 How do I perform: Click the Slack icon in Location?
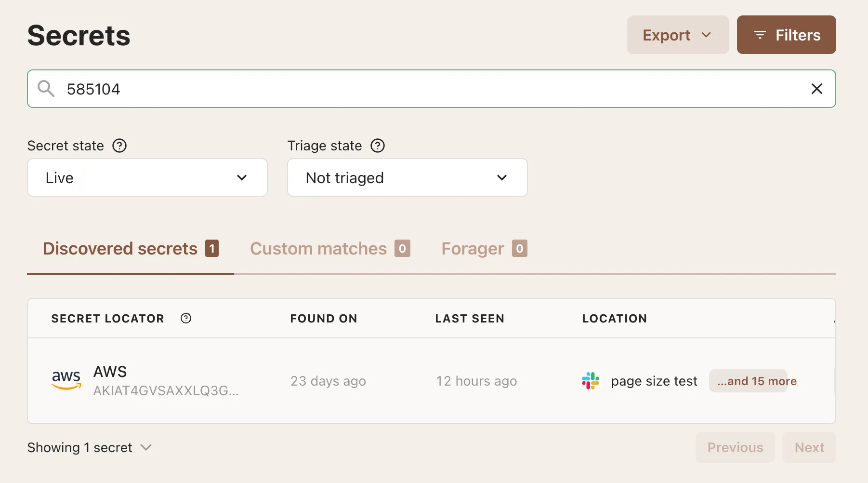coord(591,381)
